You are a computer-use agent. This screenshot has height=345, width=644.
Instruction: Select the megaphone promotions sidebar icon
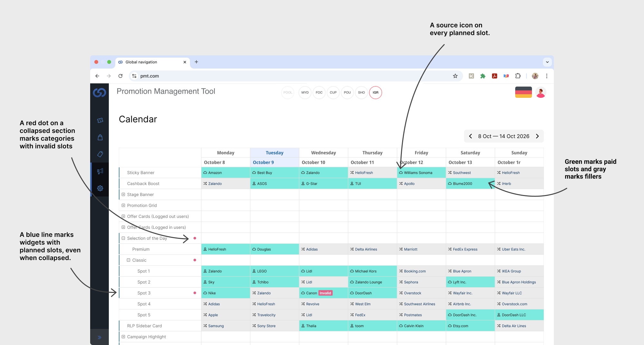point(100,171)
